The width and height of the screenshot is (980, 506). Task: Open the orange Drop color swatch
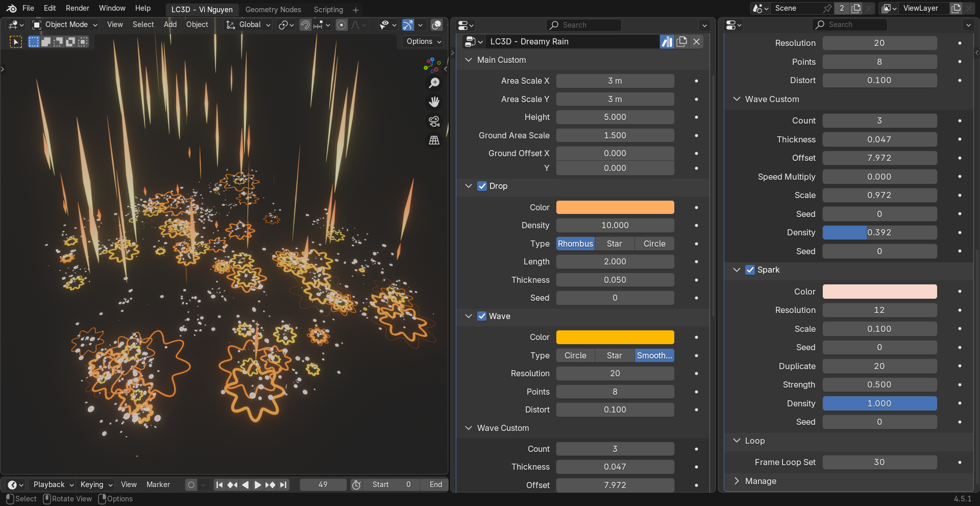(x=615, y=208)
